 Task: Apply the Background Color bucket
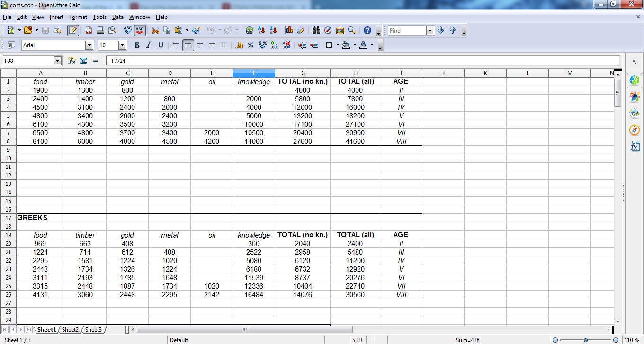[x=346, y=45]
